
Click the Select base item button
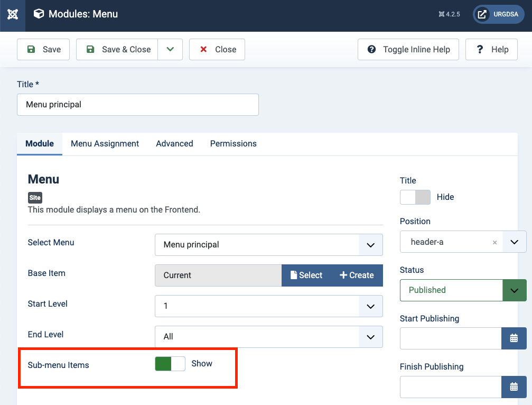pyautogui.click(x=306, y=275)
